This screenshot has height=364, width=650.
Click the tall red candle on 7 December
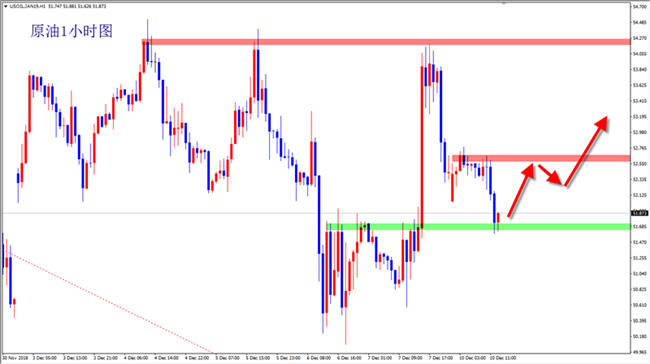pyautogui.click(x=422, y=147)
